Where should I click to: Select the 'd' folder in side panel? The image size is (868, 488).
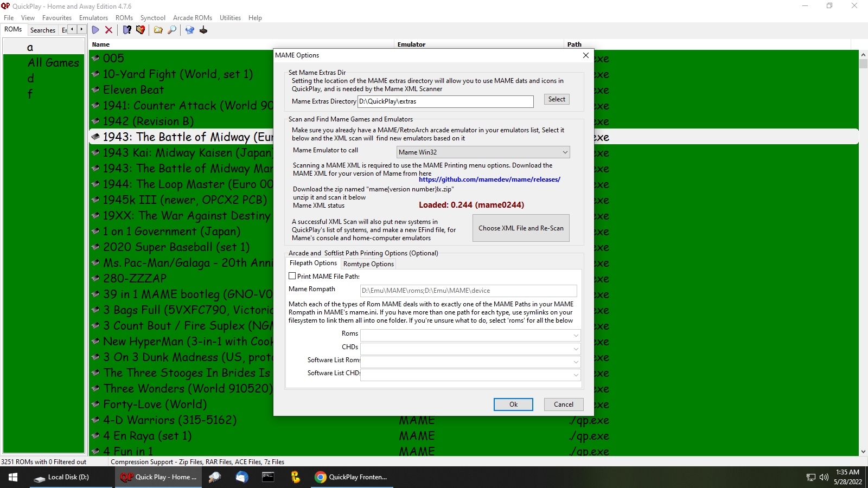coord(30,79)
